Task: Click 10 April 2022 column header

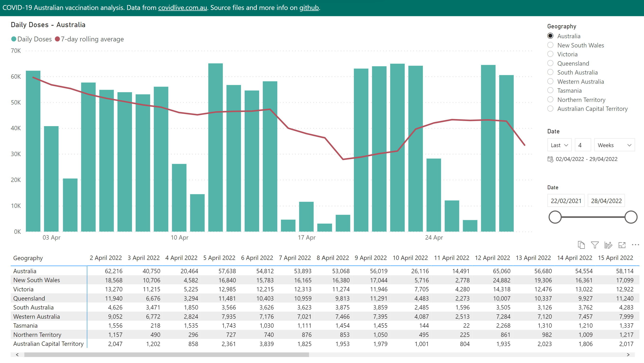Action: [x=410, y=258]
